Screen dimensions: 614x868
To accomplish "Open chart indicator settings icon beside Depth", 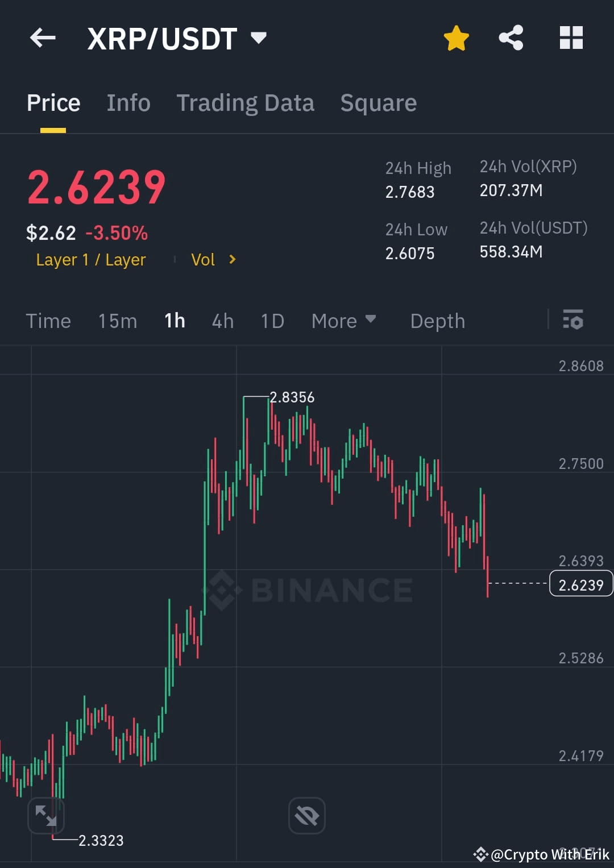I will click(x=574, y=320).
